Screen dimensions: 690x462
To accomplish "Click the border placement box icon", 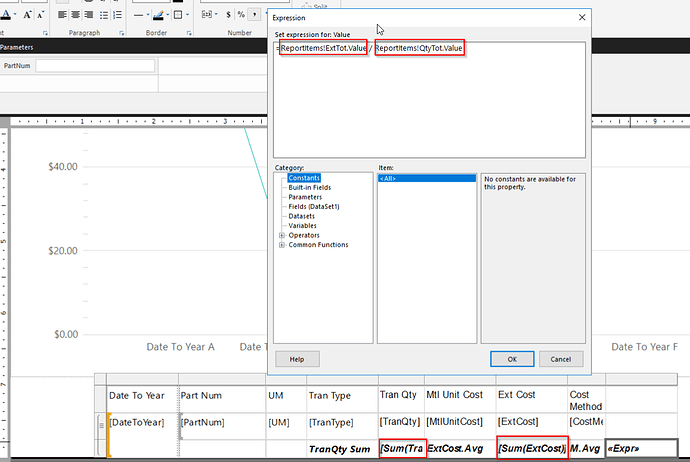I will pyautogui.click(x=178, y=15).
